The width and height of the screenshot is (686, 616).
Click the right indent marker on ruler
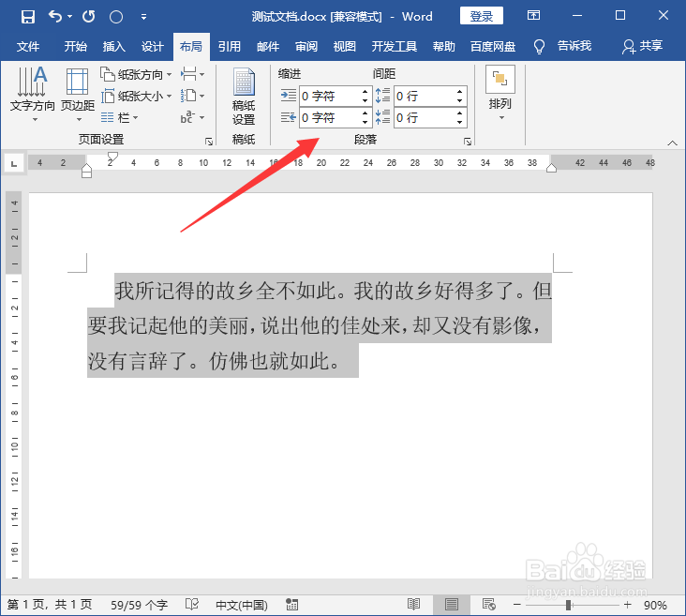click(x=551, y=168)
